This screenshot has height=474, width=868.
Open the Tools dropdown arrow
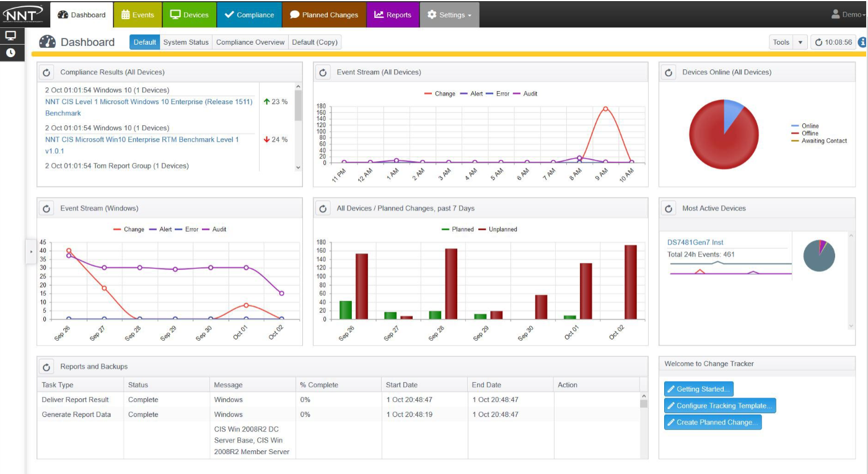[800, 42]
